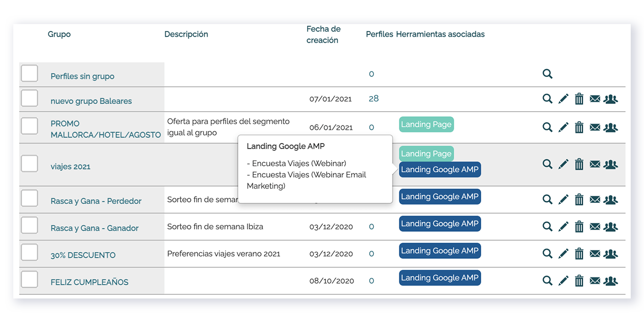
Task: Open people icon for Rasca y Gana - Perdedor
Action: coord(611,199)
